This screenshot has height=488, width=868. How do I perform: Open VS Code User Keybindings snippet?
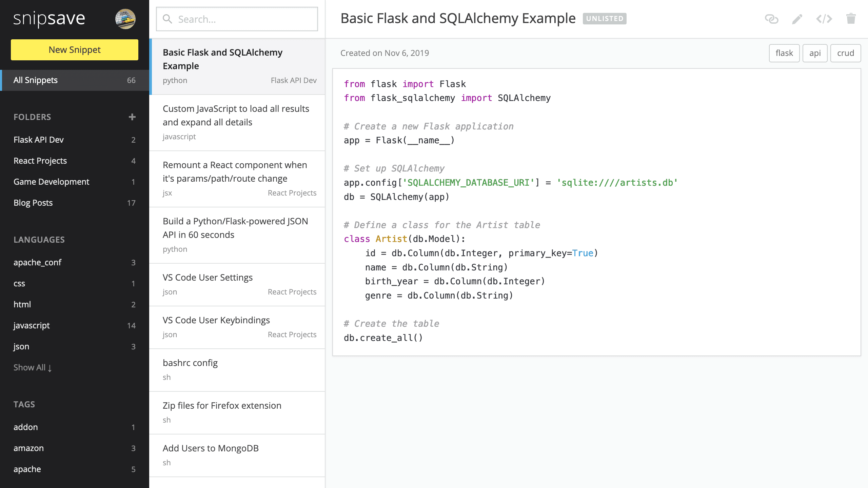(237, 327)
